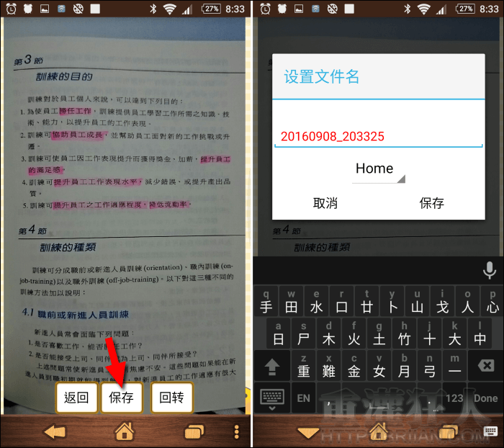Screen dimensions: 504x448
Task: Toggle the shift key on the keyboard
Action: [x=272, y=367]
